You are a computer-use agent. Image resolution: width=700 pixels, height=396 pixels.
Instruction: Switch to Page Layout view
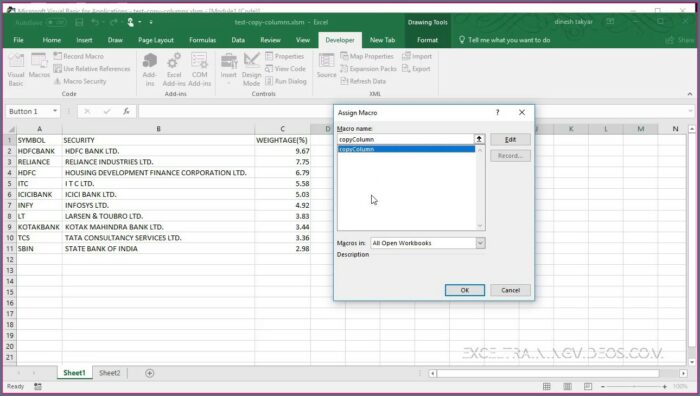567,387
